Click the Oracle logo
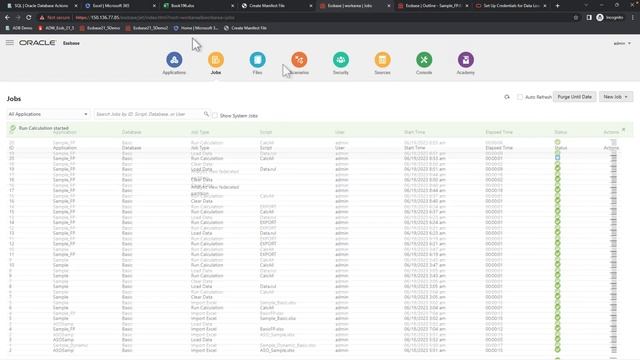The width and height of the screenshot is (640, 360). point(38,42)
